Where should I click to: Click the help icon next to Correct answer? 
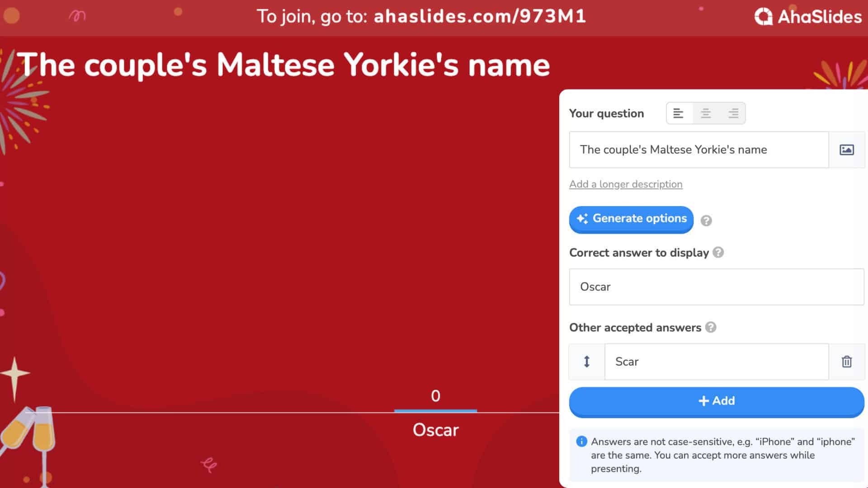[719, 253]
